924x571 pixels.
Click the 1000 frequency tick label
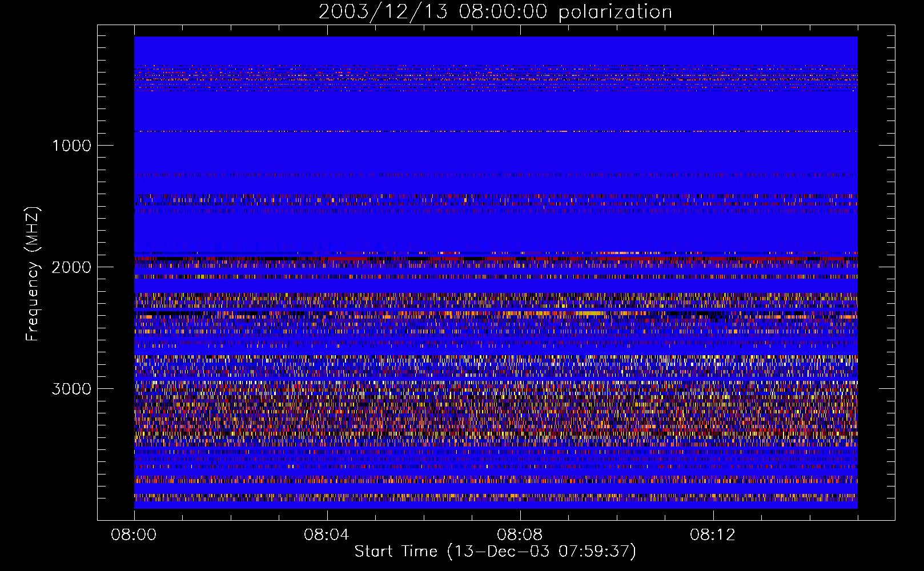coord(71,146)
